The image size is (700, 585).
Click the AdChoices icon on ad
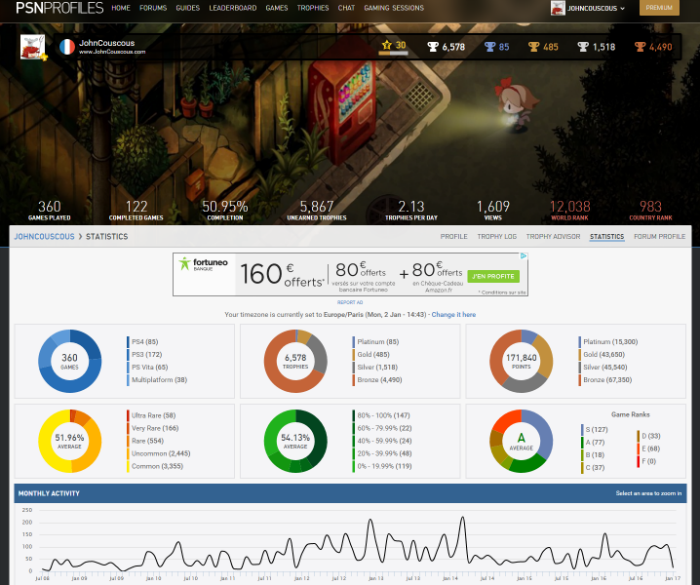[x=523, y=256]
